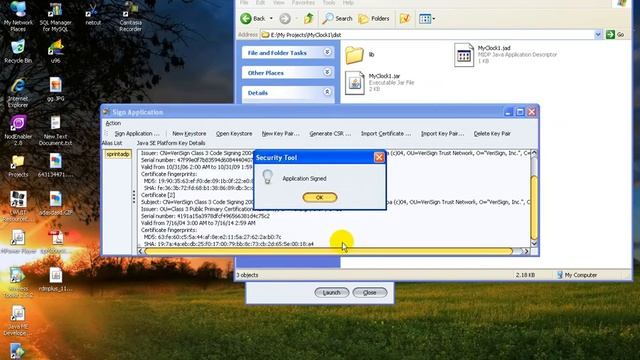
Task: Open the Back history dropdown arrow
Action: click(271, 18)
